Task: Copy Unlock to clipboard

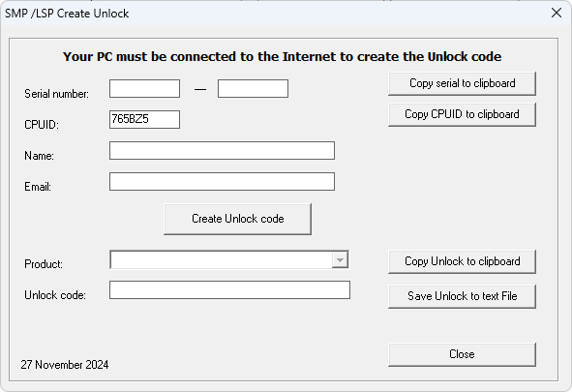Action: [x=463, y=261]
